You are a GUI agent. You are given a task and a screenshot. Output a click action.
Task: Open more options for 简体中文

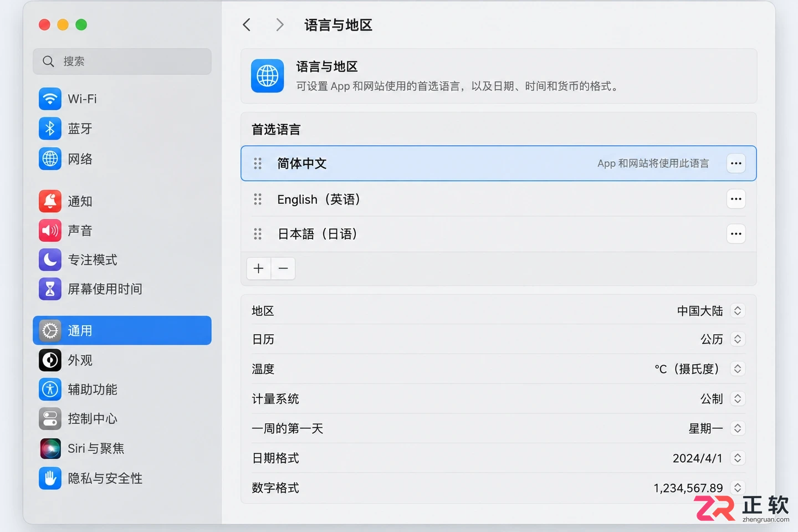736,163
